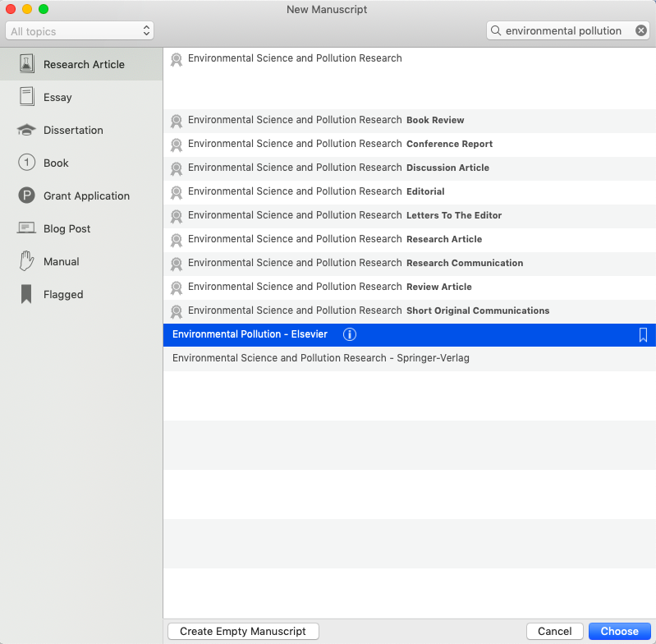The height and width of the screenshot is (644, 656).
Task: Select the Environmental Pollution - Elsevier row
Action: [x=410, y=335]
